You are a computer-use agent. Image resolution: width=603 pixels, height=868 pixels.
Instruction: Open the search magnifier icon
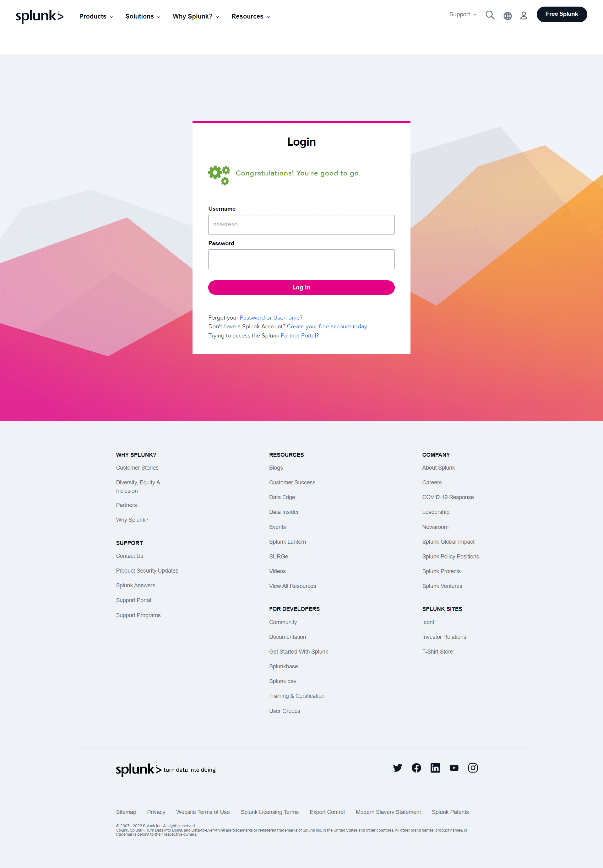490,15
